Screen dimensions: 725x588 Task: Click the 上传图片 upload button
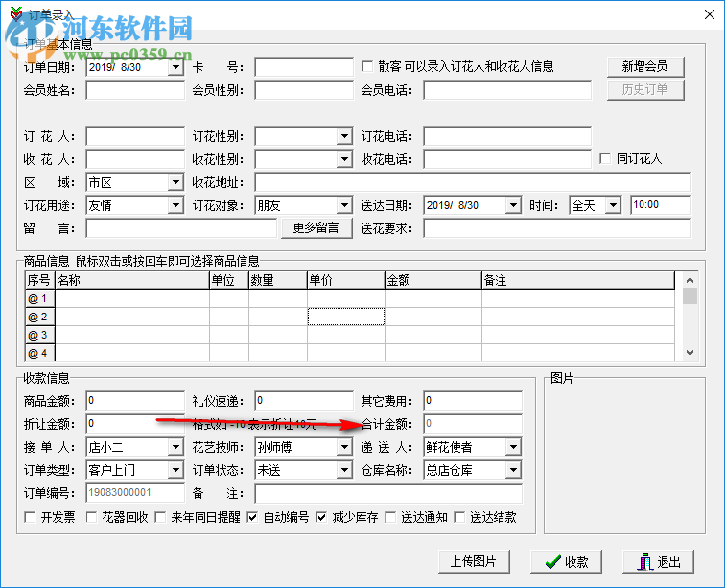pyautogui.click(x=474, y=562)
